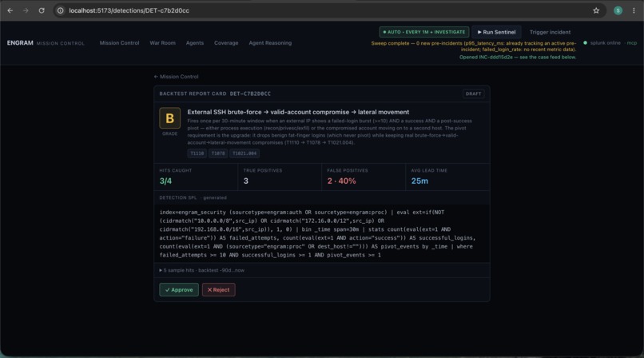Click the DRAFT status badge

pyautogui.click(x=473, y=93)
